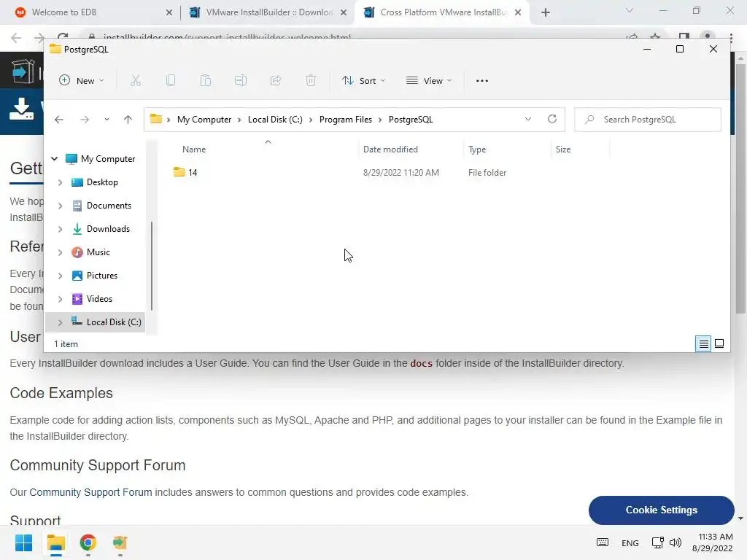Click the Cut scissors icon in Explorer toolbar
Screen dimensions: 747x560
pyautogui.click(x=136, y=80)
